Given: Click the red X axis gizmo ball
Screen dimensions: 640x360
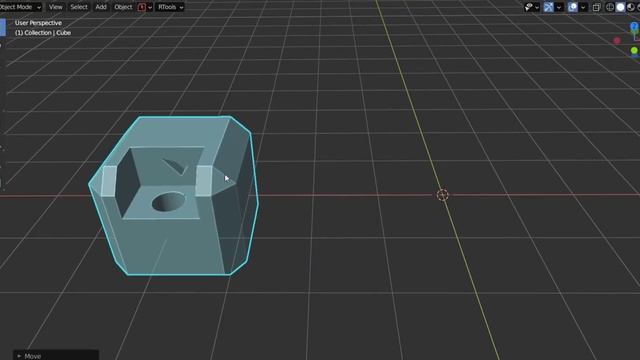Looking at the screenshot, I should pos(617,40).
